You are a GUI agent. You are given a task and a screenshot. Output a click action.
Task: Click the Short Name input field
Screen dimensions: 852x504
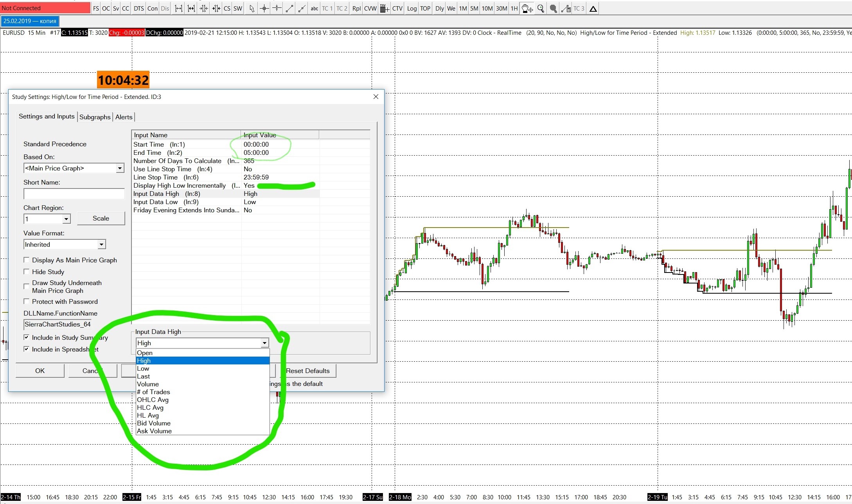point(74,194)
